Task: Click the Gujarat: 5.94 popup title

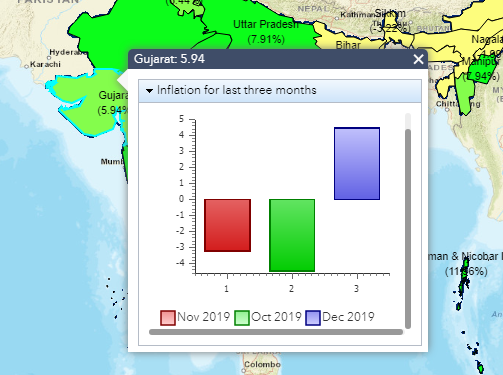Action: 169,59
